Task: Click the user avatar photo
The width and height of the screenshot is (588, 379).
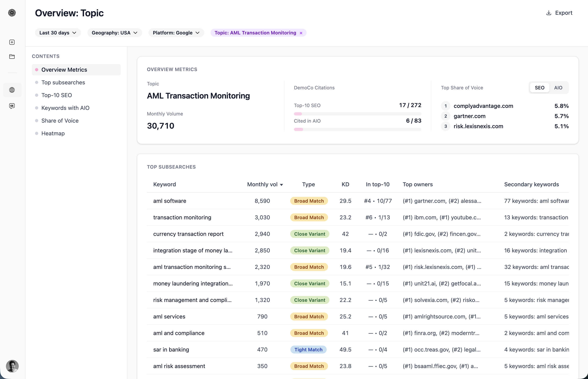Action: [12, 366]
